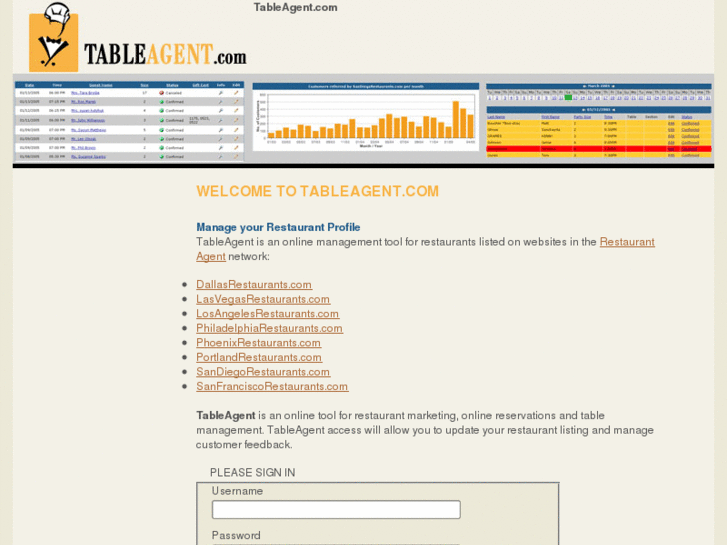Viewport: 727px width, 545px height.
Task: Click the monthly customers bar chart image
Action: tap(365, 117)
